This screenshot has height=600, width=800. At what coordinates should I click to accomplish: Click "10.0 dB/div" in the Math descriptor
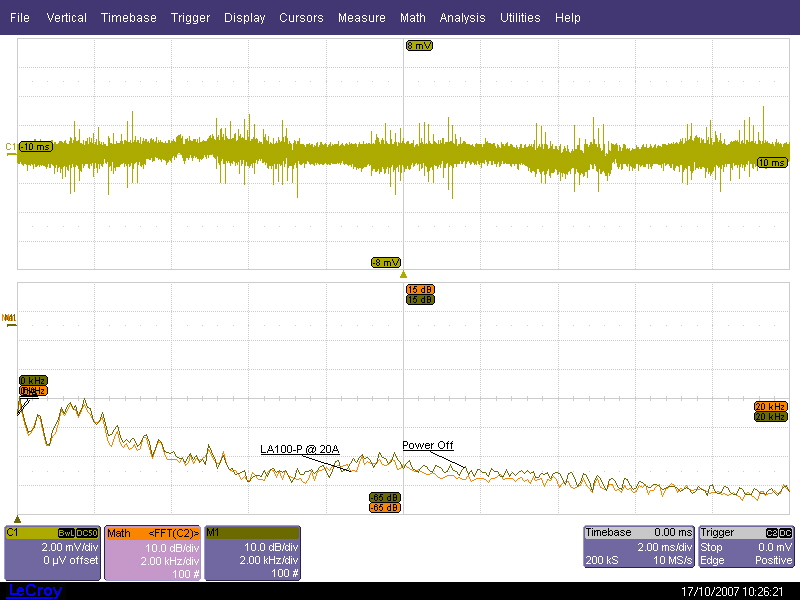point(172,548)
